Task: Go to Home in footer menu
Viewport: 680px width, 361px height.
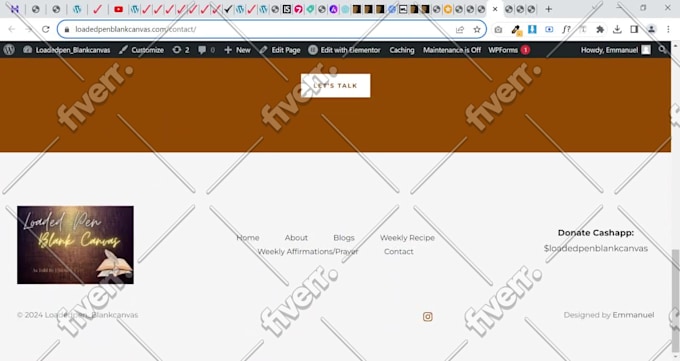Action: coord(248,238)
